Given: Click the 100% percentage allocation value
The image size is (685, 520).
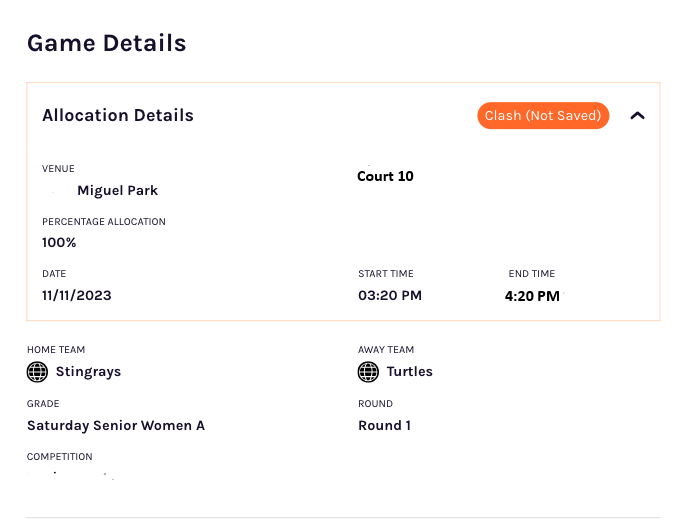Looking at the screenshot, I should click(x=59, y=243).
